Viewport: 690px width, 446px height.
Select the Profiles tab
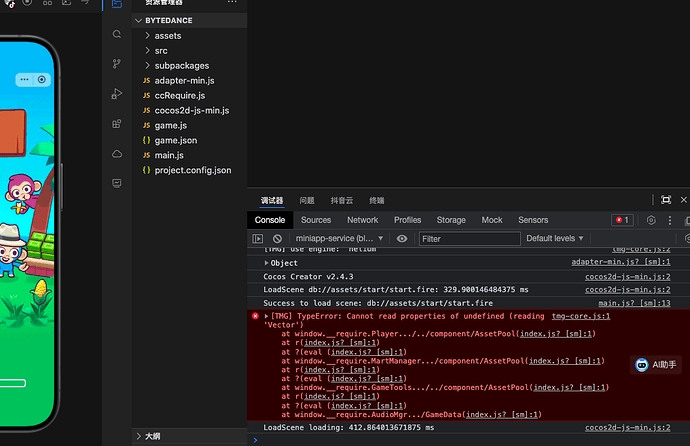click(x=407, y=220)
